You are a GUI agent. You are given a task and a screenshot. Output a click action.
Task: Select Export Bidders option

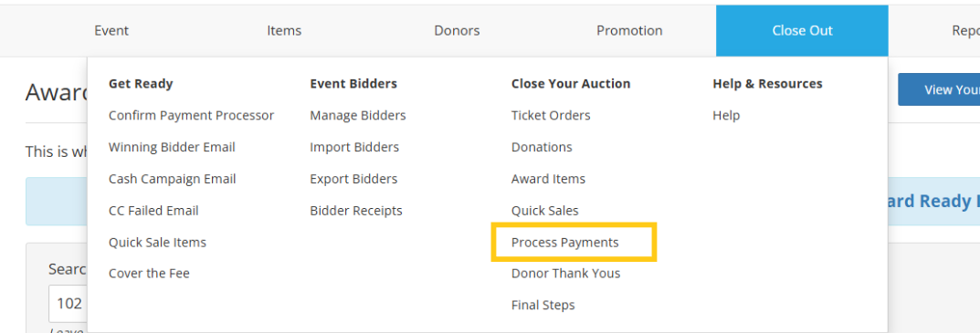pos(353,180)
